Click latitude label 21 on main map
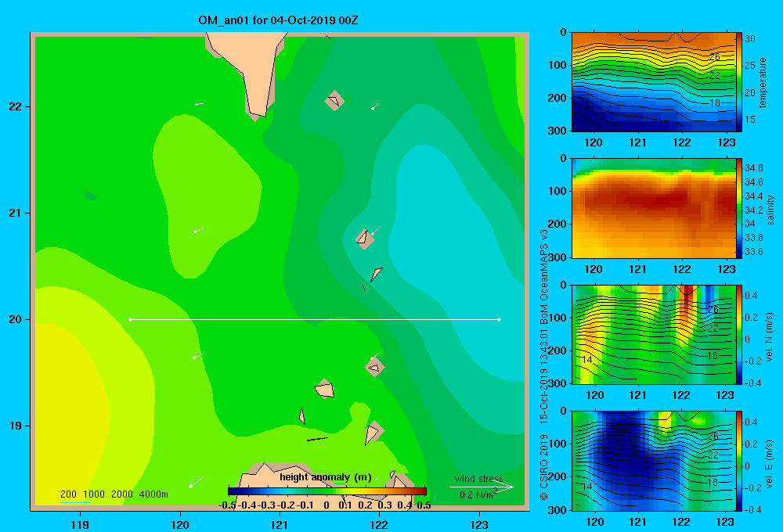Viewport: 783px width, 532px height. point(15,213)
